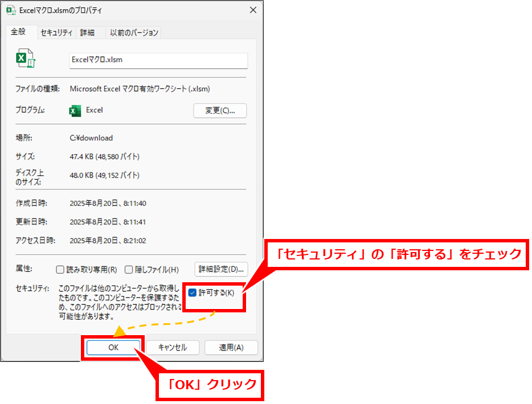Confirm with the OK button
The height and width of the screenshot is (404, 532).
[113, 348]
